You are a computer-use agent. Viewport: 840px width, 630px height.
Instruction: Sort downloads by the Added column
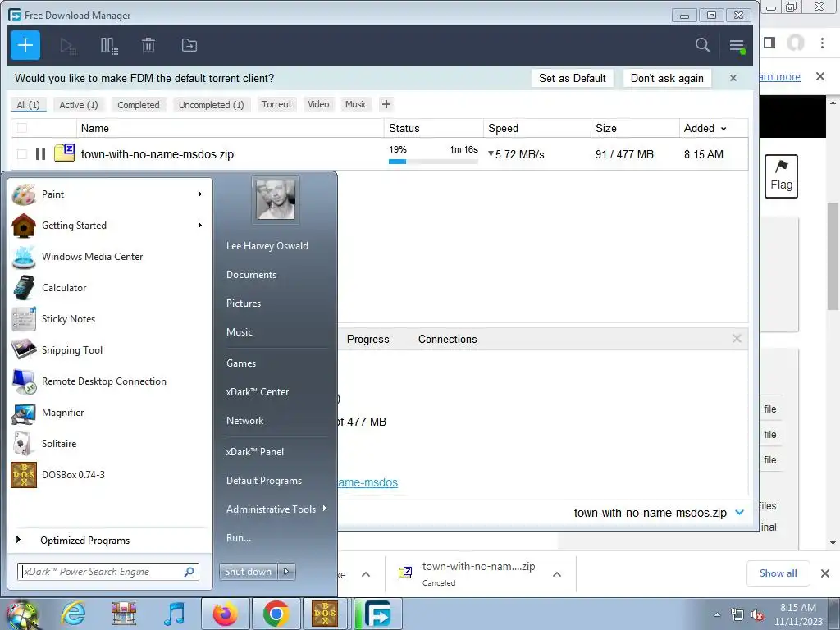pos(705,128)
